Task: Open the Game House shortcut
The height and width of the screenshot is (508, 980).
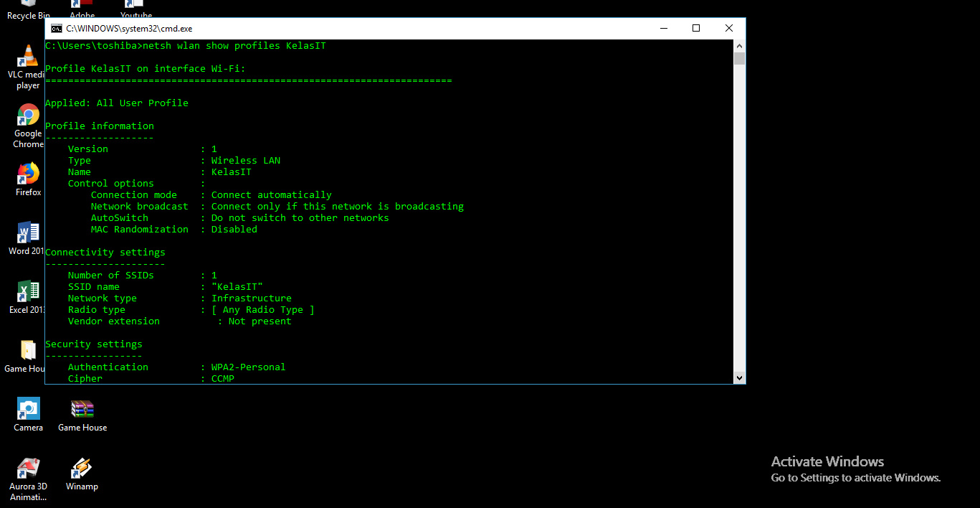Action: tap(82, 408)
